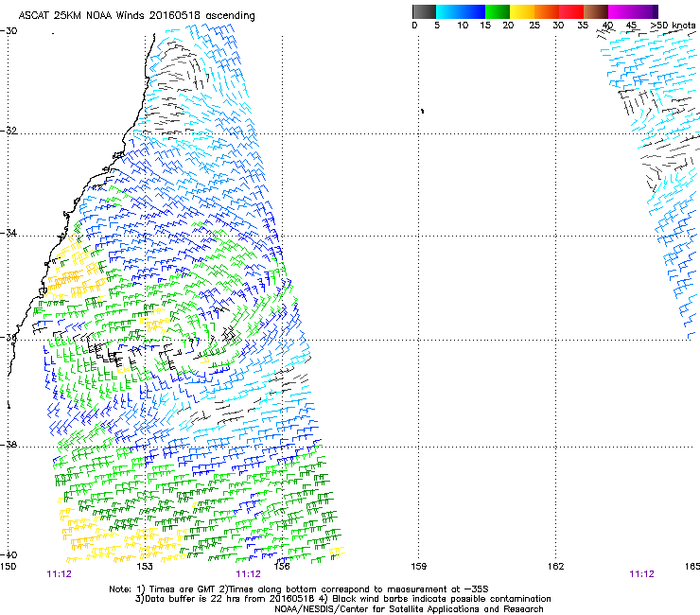Click the NOAA/NESDIS Center credit line
Viewport: 700px width, 615px height.
coord(409,609)
